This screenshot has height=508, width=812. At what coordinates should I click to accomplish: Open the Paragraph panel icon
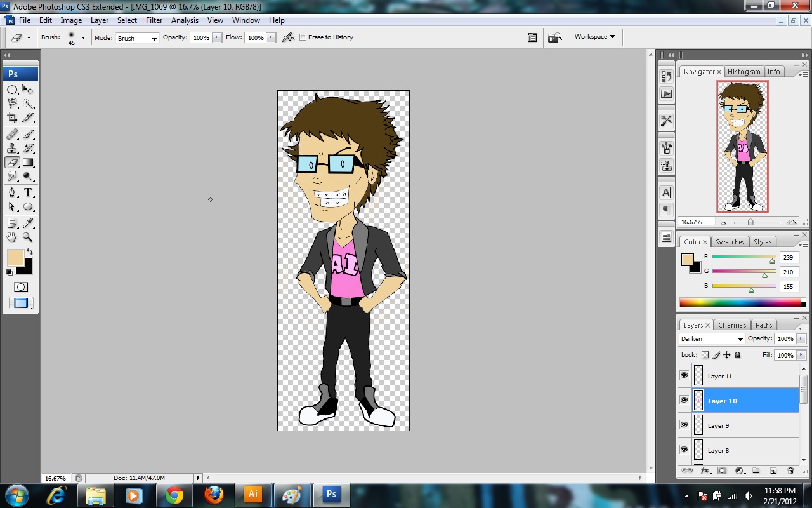[666, 210]
